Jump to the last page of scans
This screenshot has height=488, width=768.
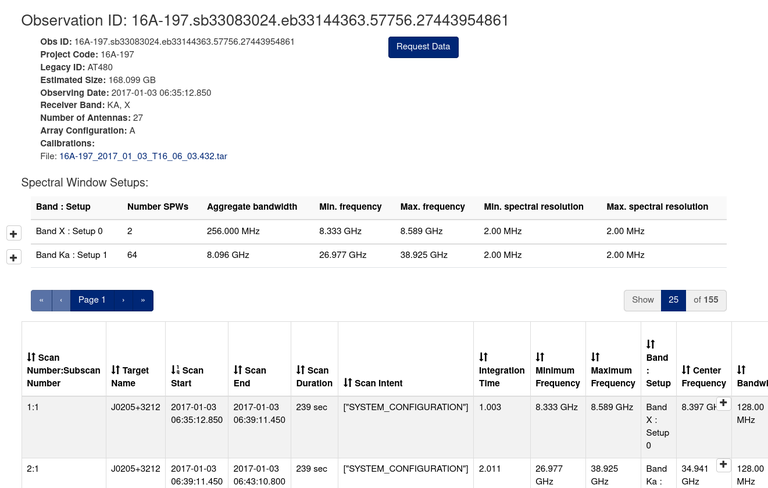click(x=143, y=300)
